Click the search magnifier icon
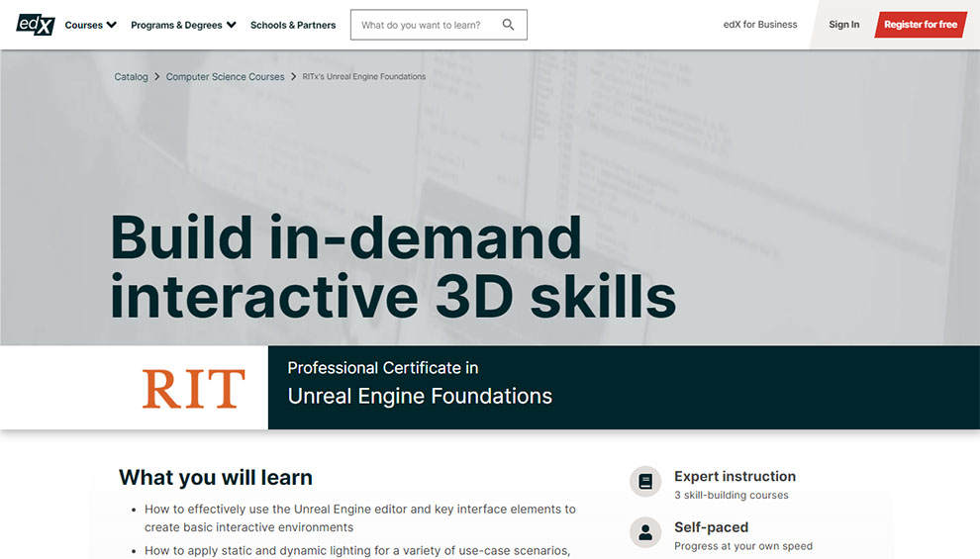This screenshot has width=980, height=559. pyautogui.click(x=508, y=25)
